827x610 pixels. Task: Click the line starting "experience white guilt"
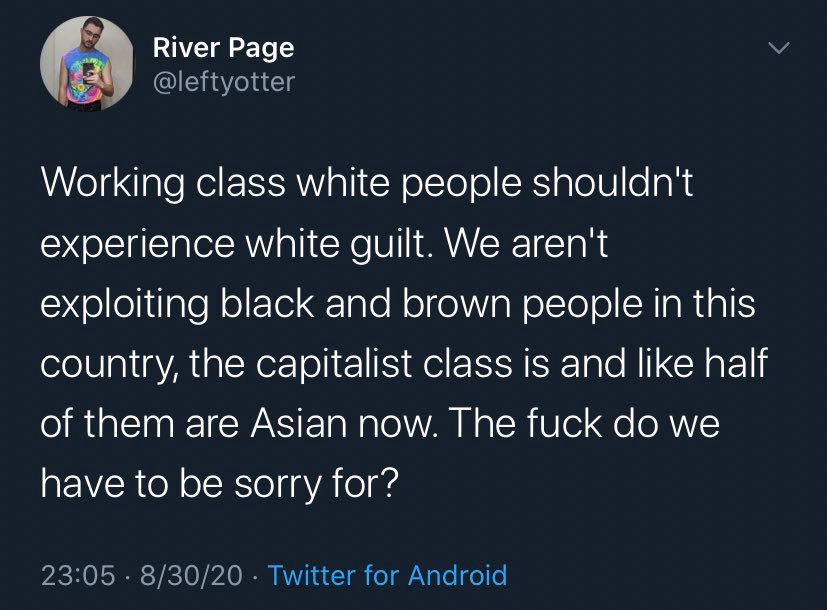click(324, 245)
